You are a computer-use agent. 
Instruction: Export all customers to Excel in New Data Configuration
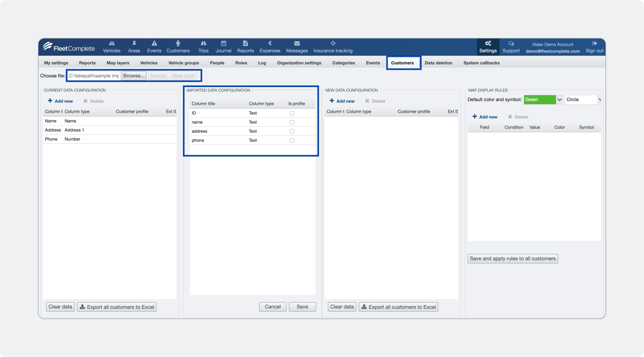[398, 307]
